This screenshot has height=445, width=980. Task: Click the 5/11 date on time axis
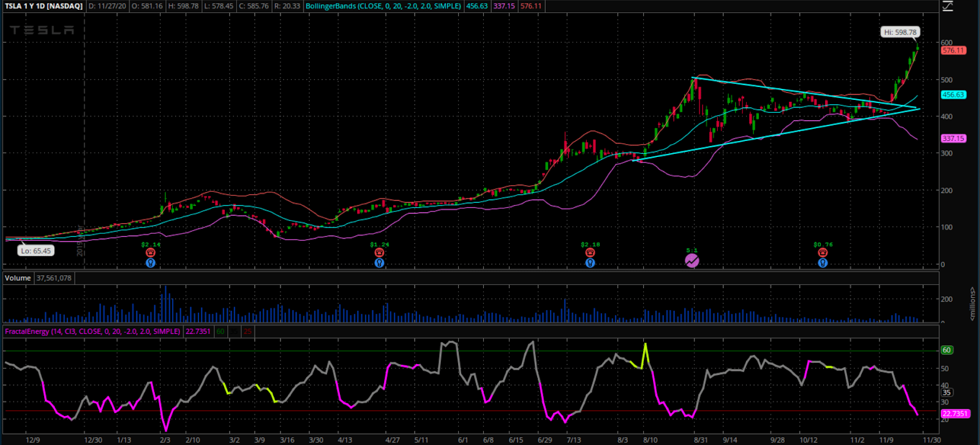(421, 440)
